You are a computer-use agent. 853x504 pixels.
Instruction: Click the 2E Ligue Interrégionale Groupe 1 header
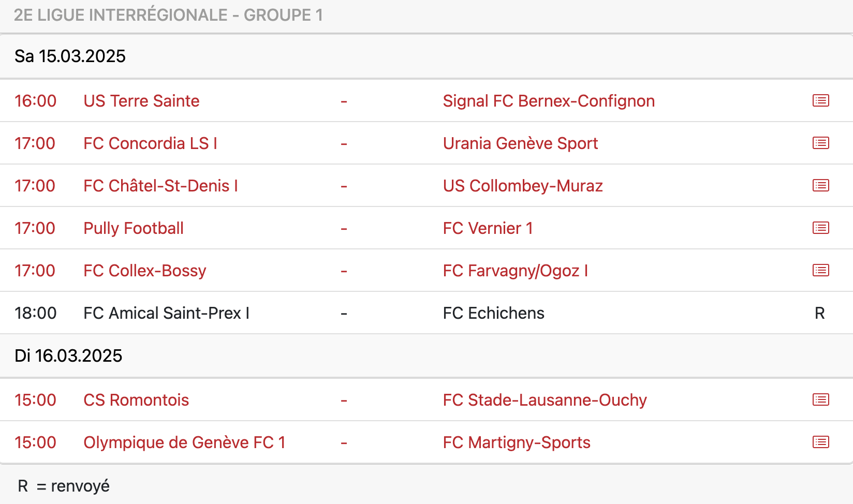pyautogui.click(x=168, y=15)
